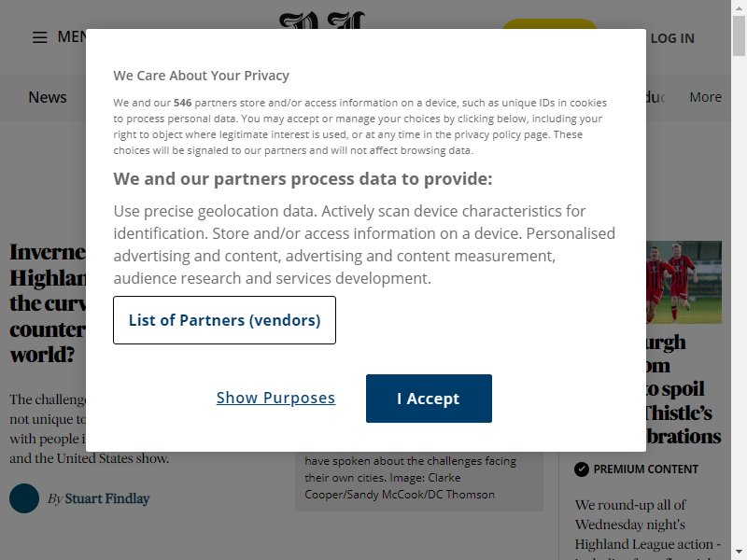Click the PREMIUM CONTENT label

pos(645,469)
